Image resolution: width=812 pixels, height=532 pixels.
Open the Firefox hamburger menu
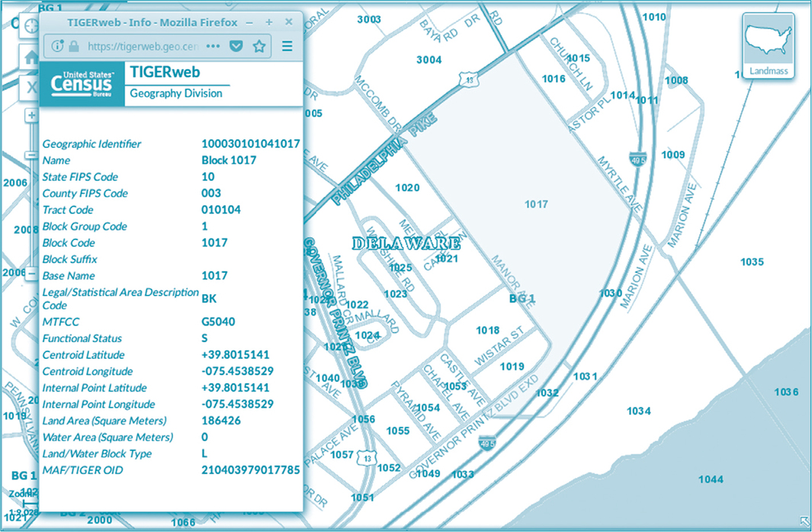287,46
